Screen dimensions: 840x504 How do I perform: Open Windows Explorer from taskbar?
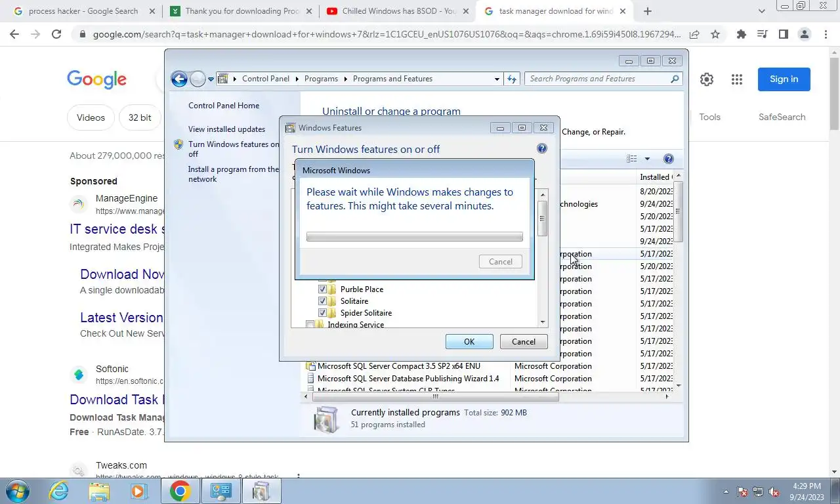point(99,491)
